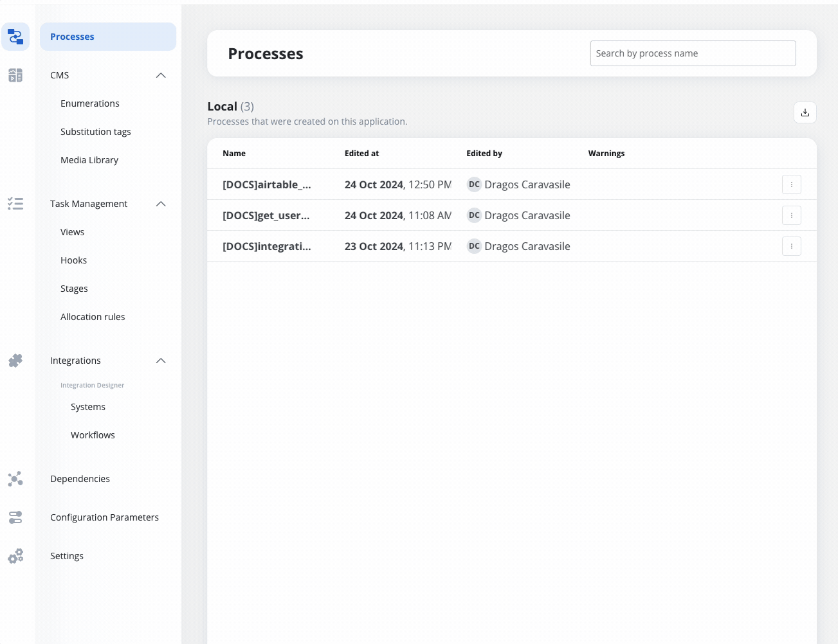This screenshot has height=644, width=838.
Task: Click the Integration Designer sublabel
Action: [x=93, y=385]
